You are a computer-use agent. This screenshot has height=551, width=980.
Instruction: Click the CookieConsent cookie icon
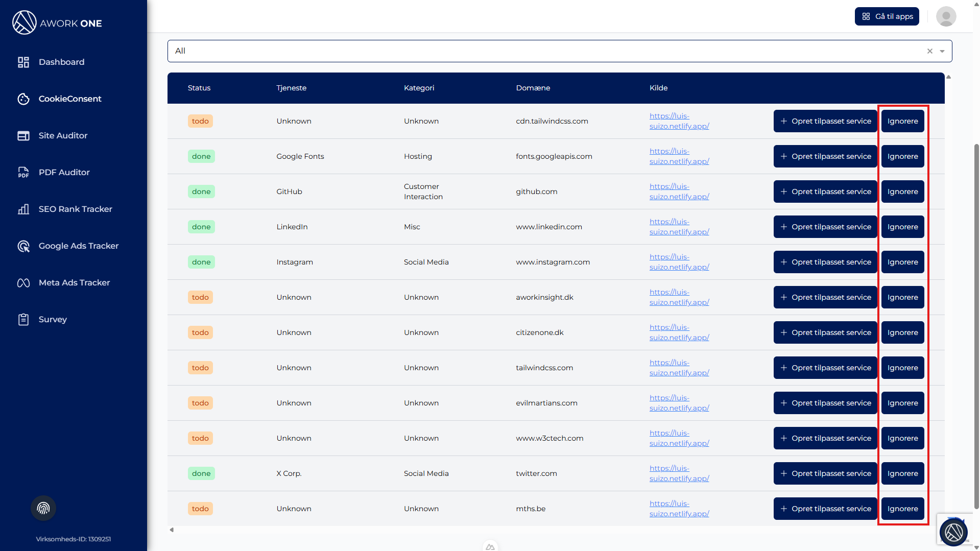coord(23,99)
